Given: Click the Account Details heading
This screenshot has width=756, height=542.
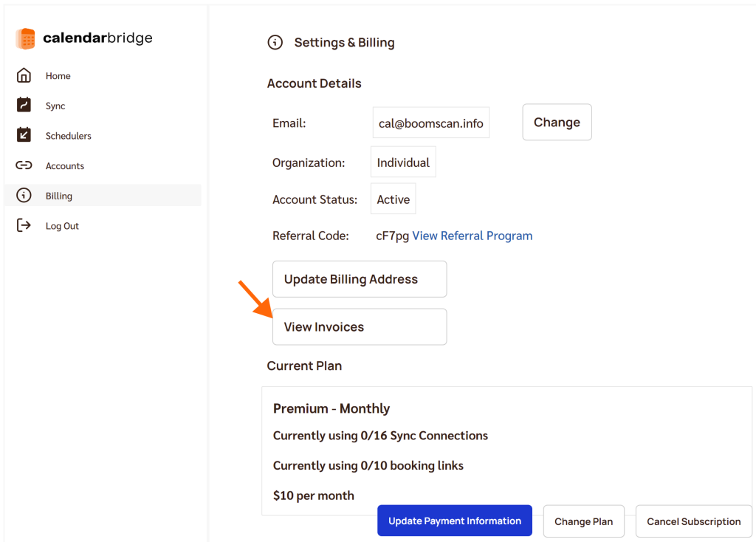Looking at the screenshot, I should tap(315, 83).
